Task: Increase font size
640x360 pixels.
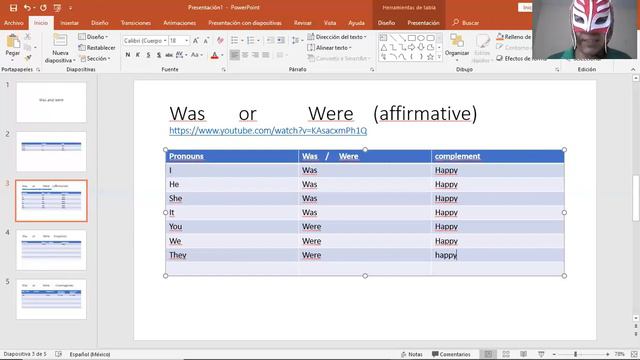Action: [196, 40]
